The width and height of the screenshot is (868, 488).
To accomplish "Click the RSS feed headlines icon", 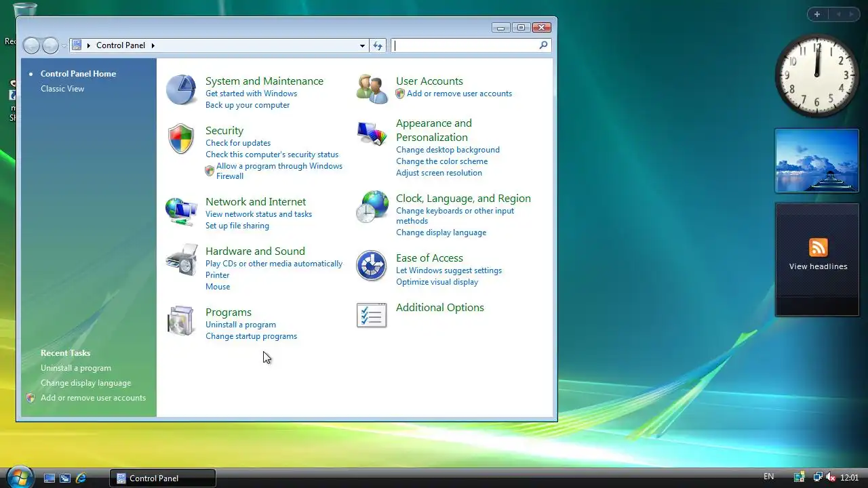I will click(x=818, y=247).
